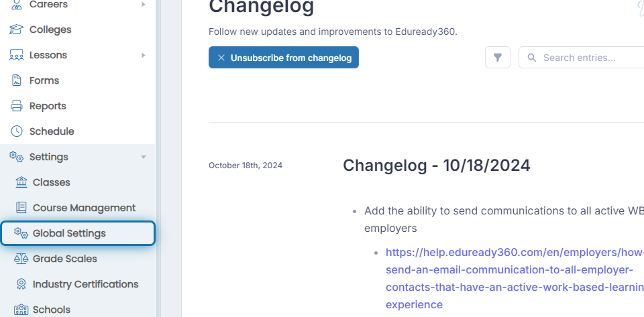Click the Changelog - 10/18/2024 heading
The width and height of the screenshot is (644, 317).
click(437, 166)
